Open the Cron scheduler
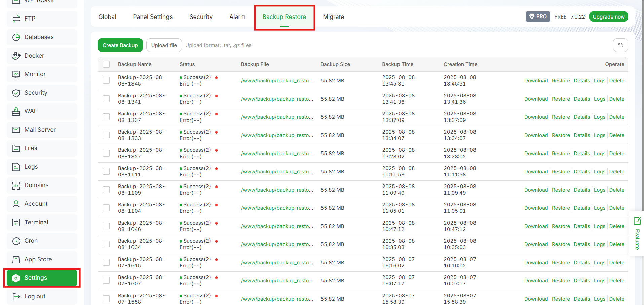This screenshot has height=305, width=644. coord(30,241)
